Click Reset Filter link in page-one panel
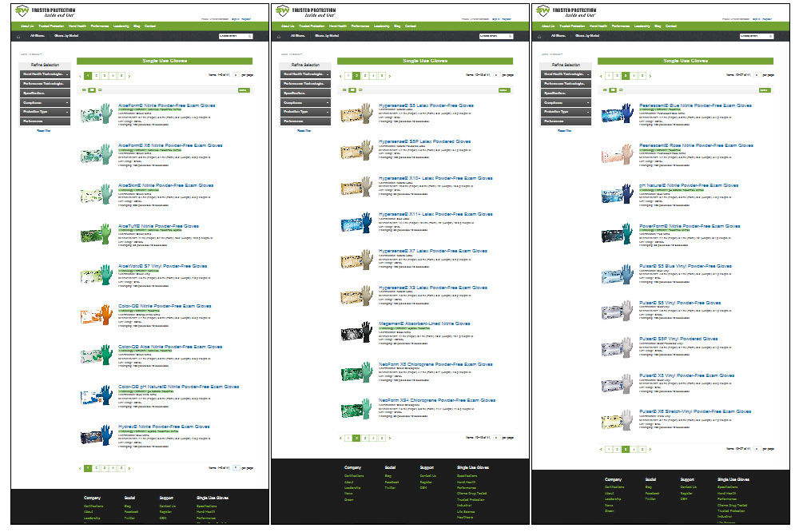This screenshot has width=799, height=532. point(44,130)
